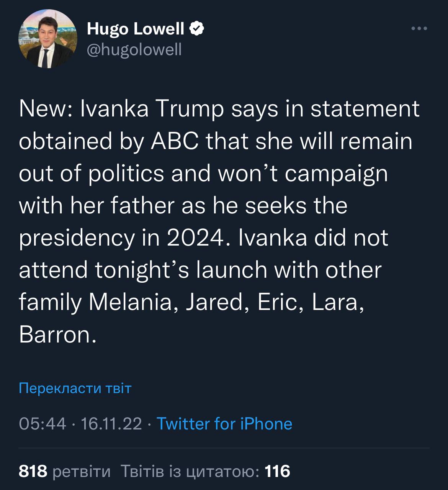Click the tweet line starting New: Ivanka Trump
Image resolution: width=448 pixels, height=490 pixels.
(219, 110)
